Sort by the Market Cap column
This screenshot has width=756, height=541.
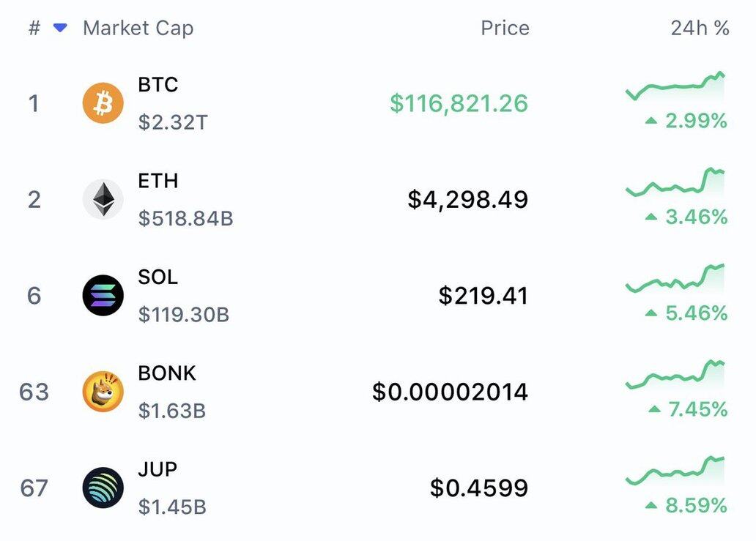138,29
